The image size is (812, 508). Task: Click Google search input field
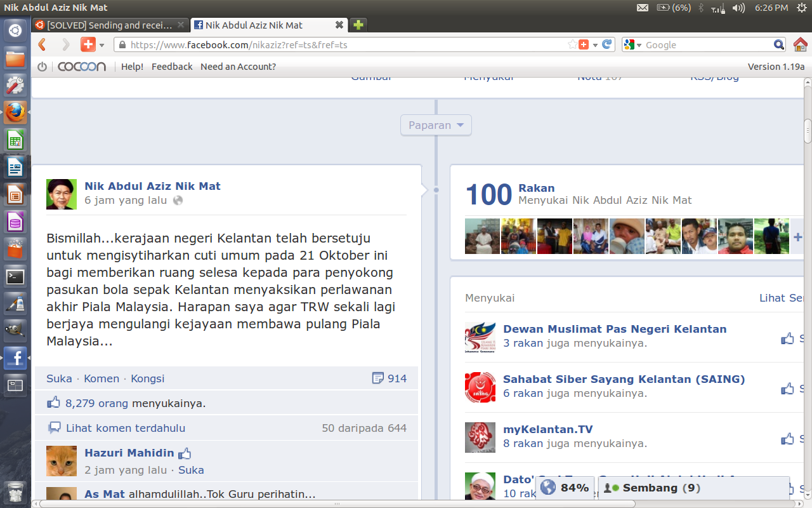click(708, 44)
